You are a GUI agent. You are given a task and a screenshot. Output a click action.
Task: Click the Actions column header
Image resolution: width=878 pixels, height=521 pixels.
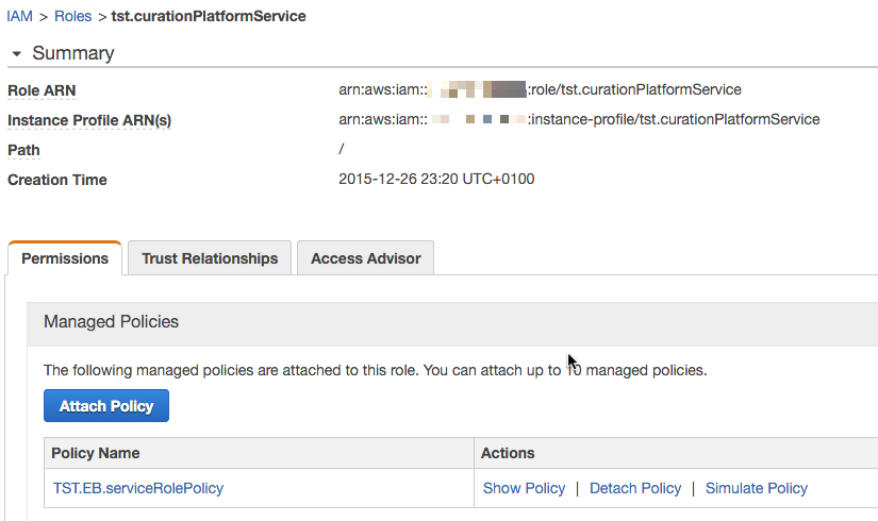[508, 453]
